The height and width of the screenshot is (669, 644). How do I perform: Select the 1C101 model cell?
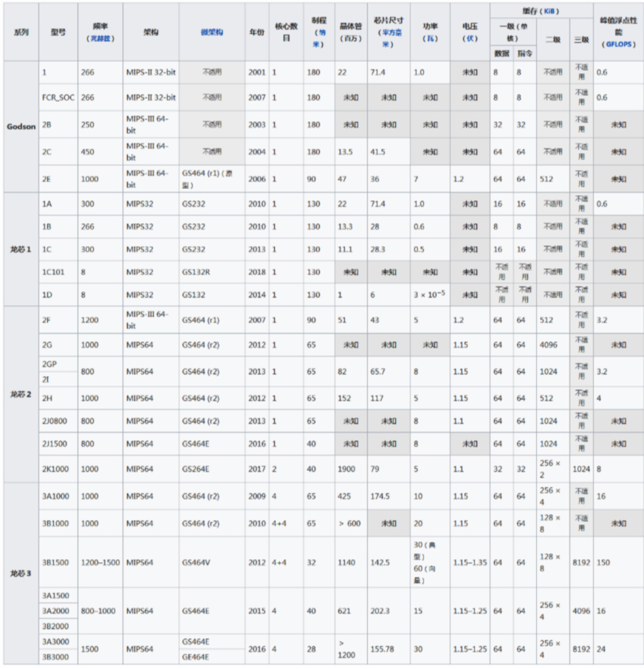pos(58,272)
